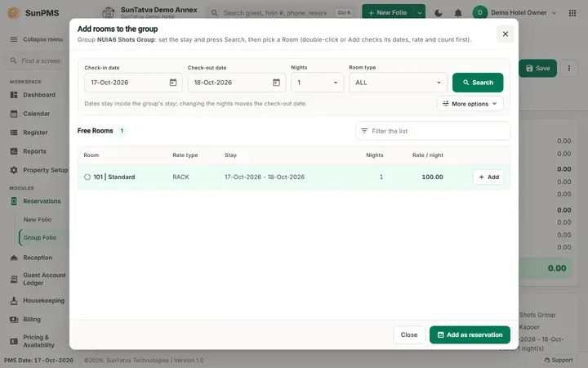Open the Nights dropdown
Screen dimensions: 588x368
(317, 83)
